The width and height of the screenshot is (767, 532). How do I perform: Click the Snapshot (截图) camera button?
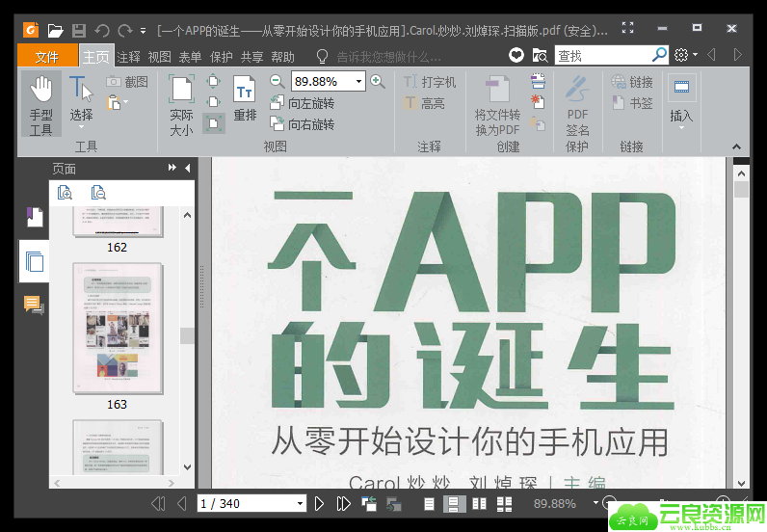click(127, 82)
